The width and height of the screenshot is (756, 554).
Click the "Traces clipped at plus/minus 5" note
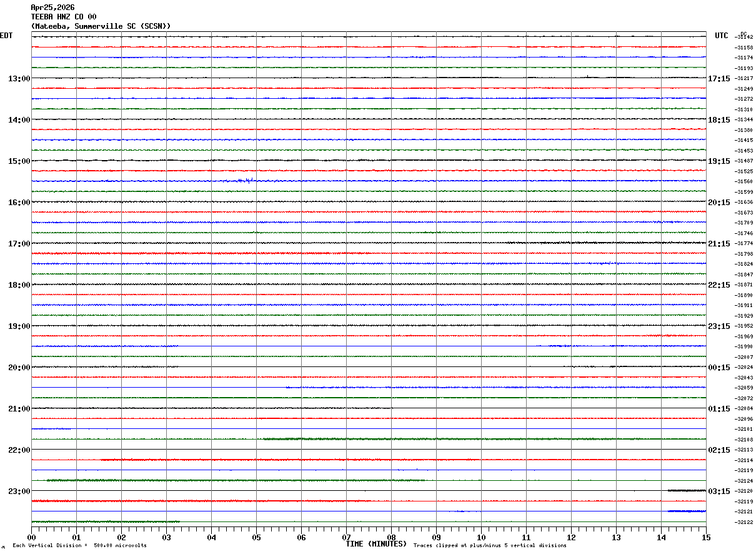coord(490,546)
